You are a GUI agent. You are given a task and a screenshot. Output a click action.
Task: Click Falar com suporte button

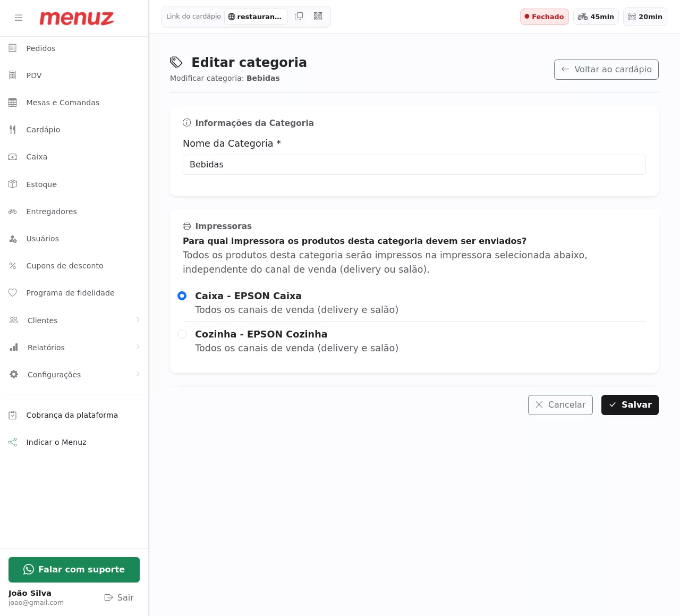coord(74,570)
